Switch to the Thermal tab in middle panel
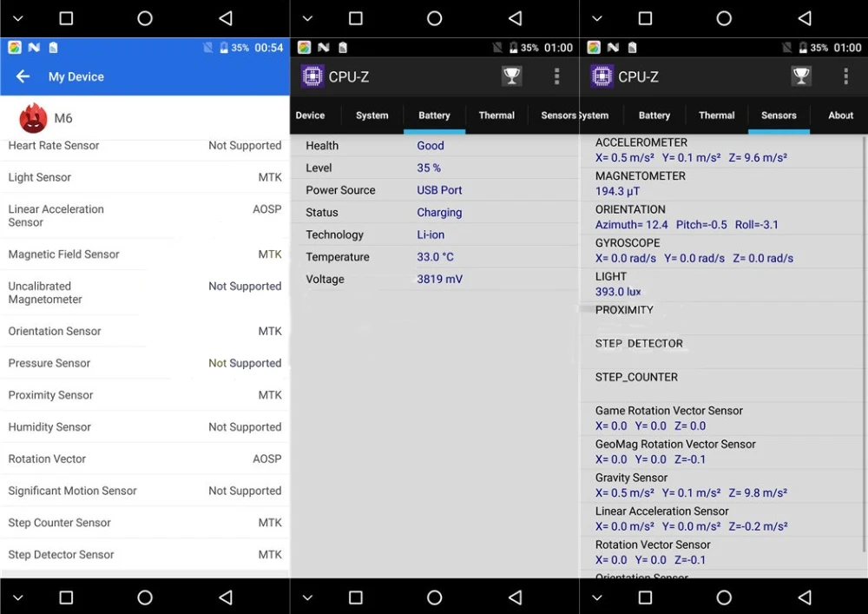 (496, 116)
